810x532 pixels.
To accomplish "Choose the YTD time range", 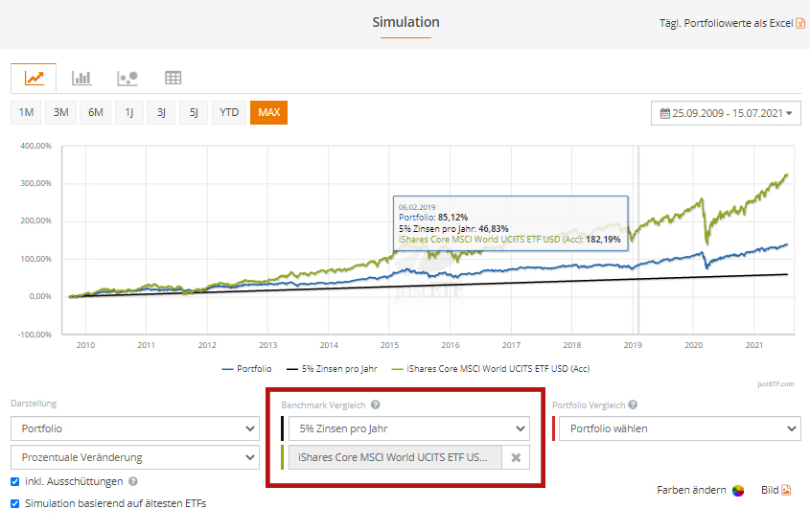I will coord(229,113).
